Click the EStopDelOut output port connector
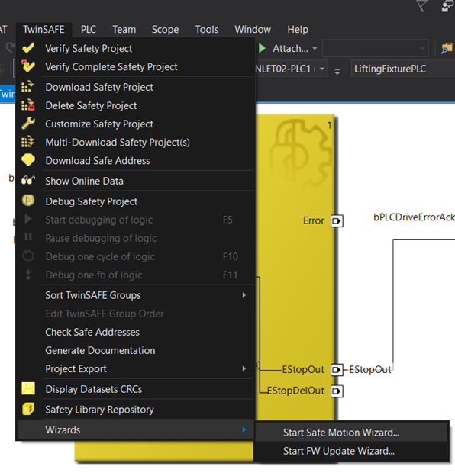455x476 pixels. click(x=337, y=391)
